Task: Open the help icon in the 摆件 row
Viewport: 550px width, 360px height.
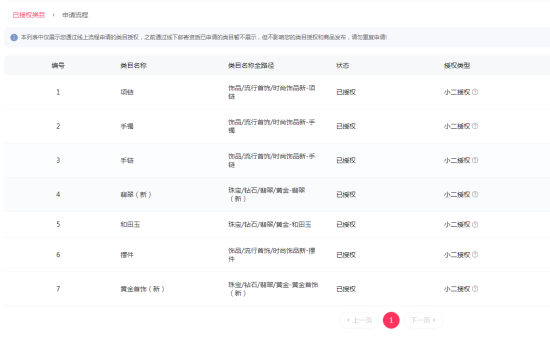Action: coord(475,255)
